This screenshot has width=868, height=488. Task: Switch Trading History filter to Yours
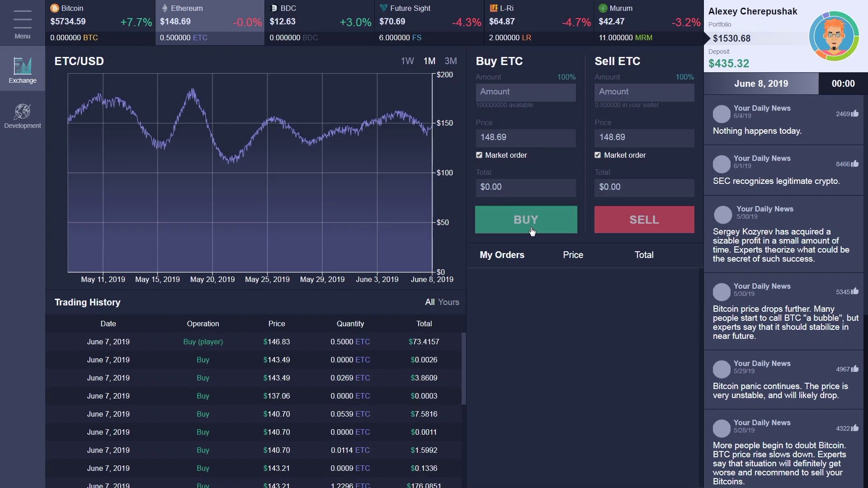coord(449,302)
